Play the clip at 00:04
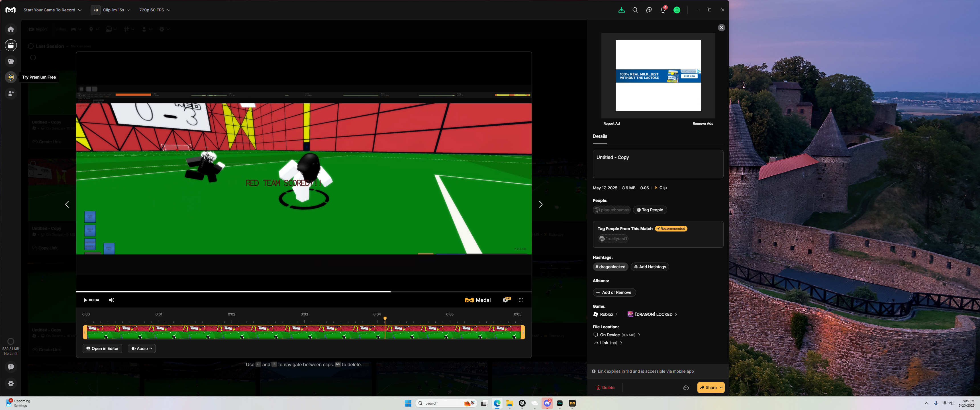The width and height of the screenshot is (980, 410). tap(85, 300)
